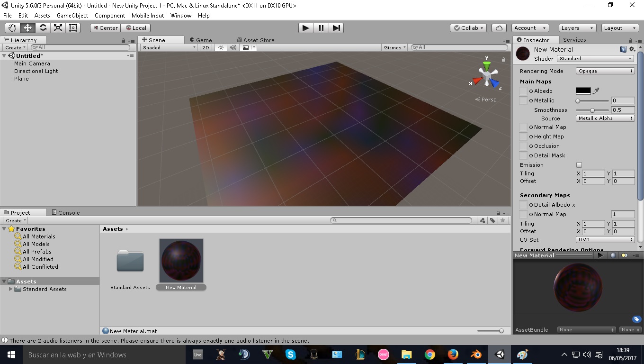Screen dimensions: 644x364
Task: Toggle scene effects image icon
Action: (x=246, y=47)
